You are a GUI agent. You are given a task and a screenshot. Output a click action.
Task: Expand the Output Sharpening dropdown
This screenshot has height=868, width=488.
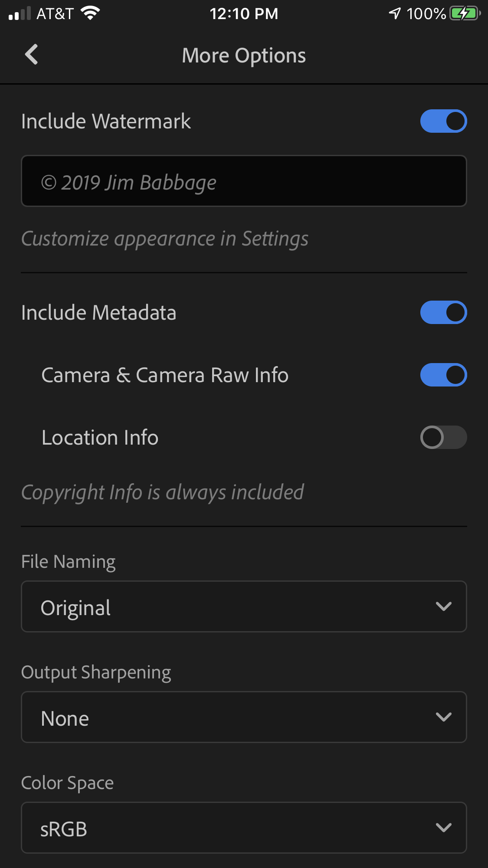[x=244, y=717]
